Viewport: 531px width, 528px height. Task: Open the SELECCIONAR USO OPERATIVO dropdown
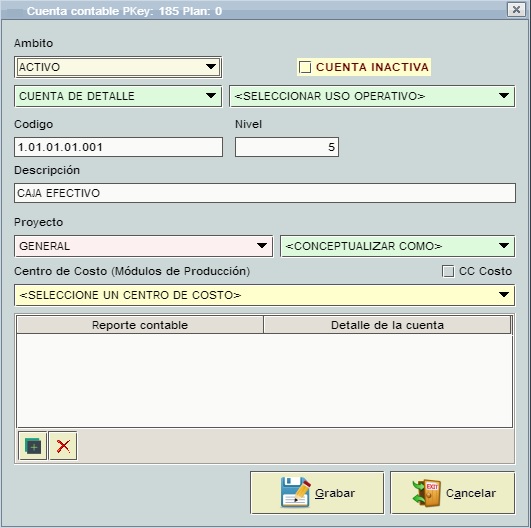[x=372, y=96]
